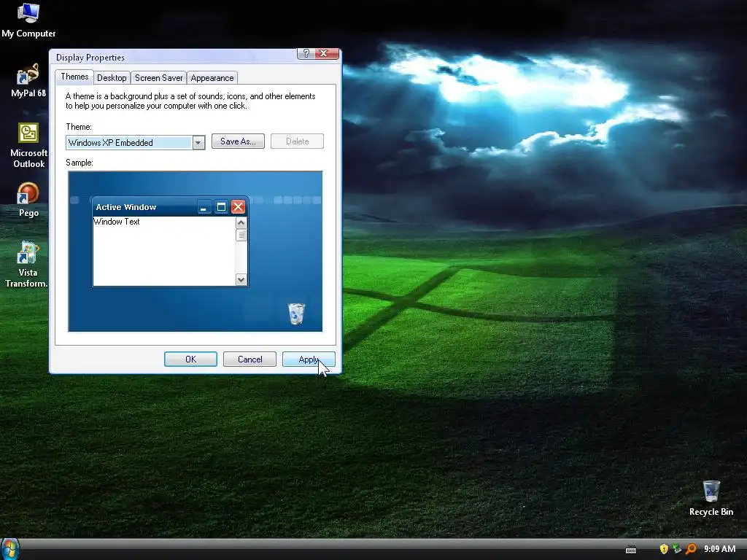Click the Window Text in the sample
This screenshot has height=560, width=747.
(117, 222)
